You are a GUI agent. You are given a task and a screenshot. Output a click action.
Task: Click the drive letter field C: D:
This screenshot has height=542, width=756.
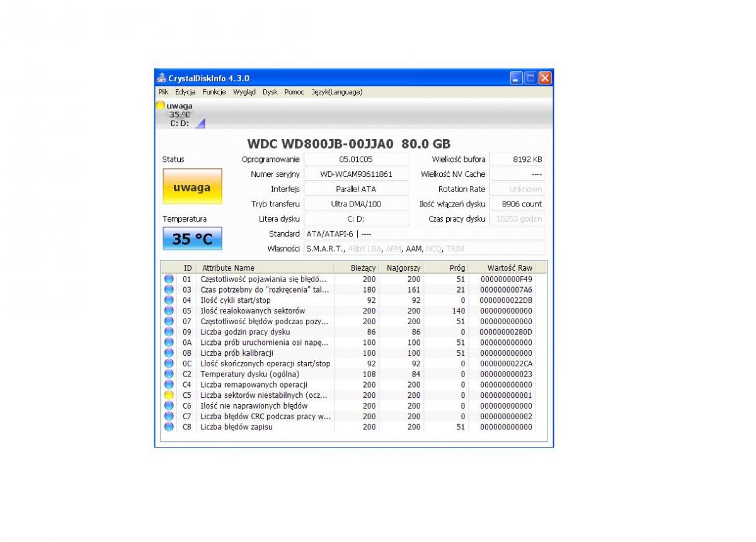coord(356,219)
